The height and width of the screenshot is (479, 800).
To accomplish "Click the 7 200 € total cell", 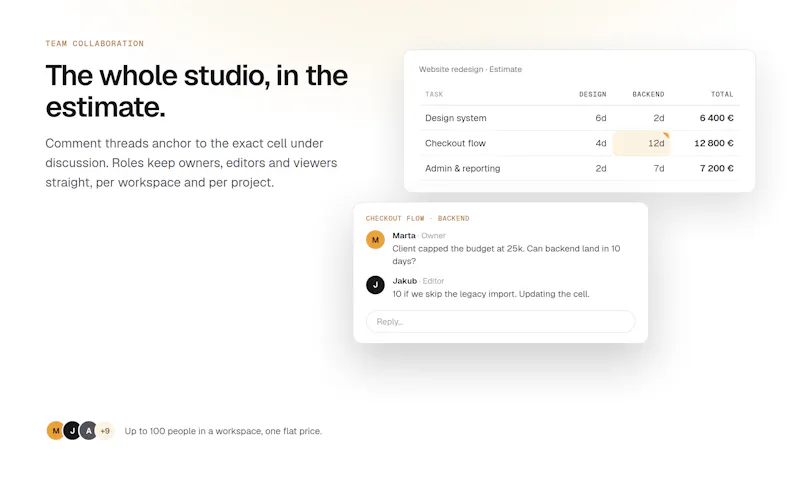I will coord(716,168).
